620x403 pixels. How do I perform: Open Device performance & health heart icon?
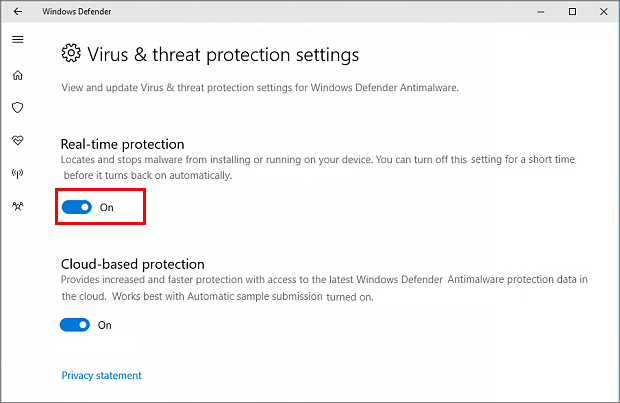(x=17, y=140)
